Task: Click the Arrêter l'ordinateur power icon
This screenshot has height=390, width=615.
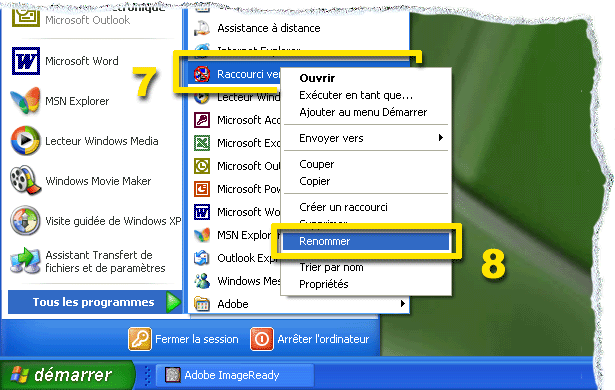Action: [x=262, y=339]
